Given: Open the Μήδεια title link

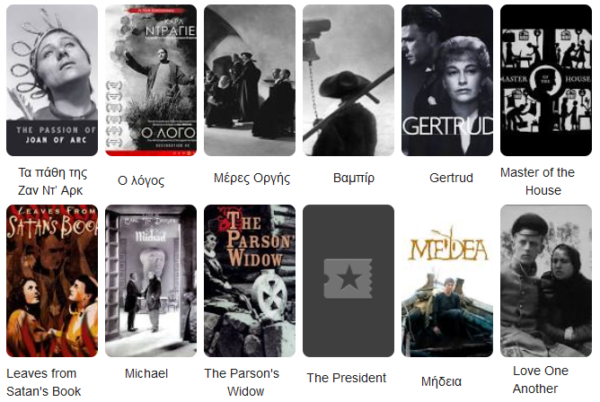Looking at the screenshot, I should pyautogui.click(x=441, y=381).
